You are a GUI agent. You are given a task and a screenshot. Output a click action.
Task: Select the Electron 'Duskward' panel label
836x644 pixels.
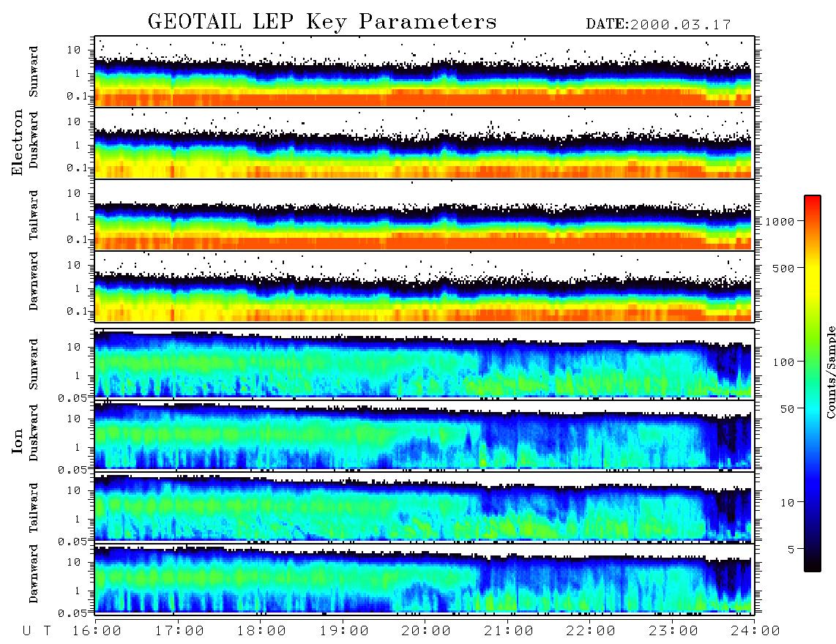point(34,140)
